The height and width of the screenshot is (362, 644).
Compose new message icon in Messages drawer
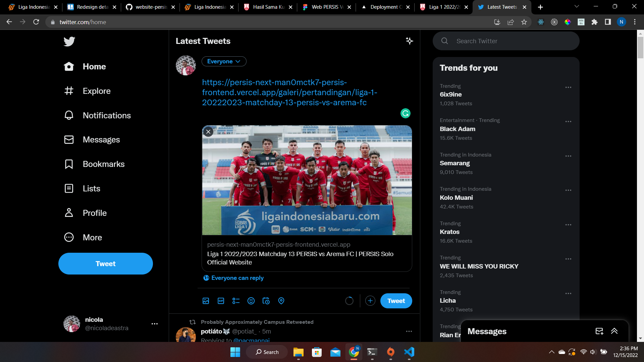pyautogui.click(x=599, y=331)
